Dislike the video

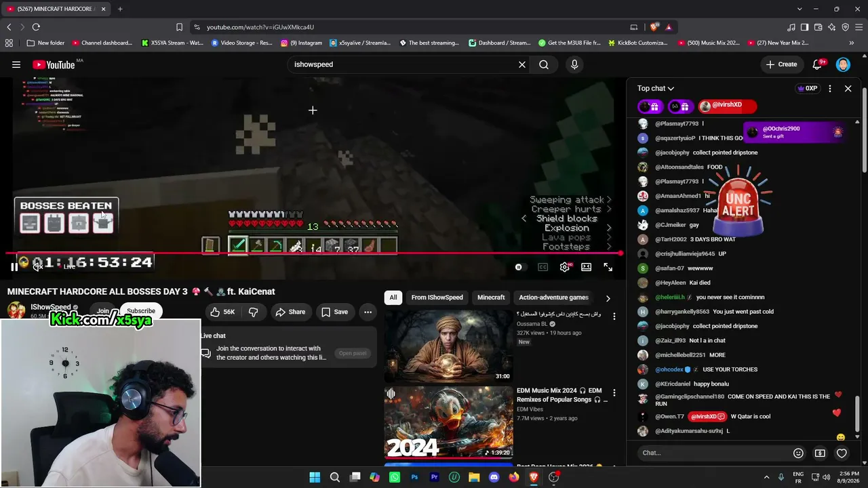[253, 312]
